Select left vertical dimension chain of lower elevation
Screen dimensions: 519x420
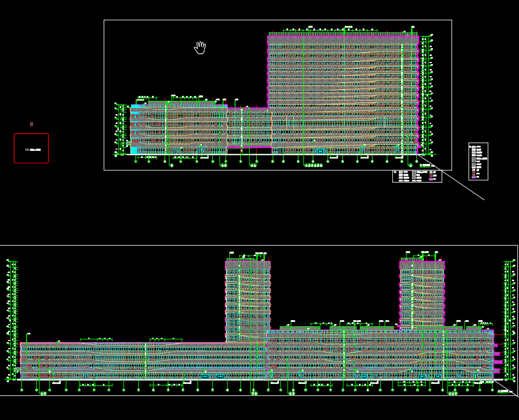[x=12, y=321]
